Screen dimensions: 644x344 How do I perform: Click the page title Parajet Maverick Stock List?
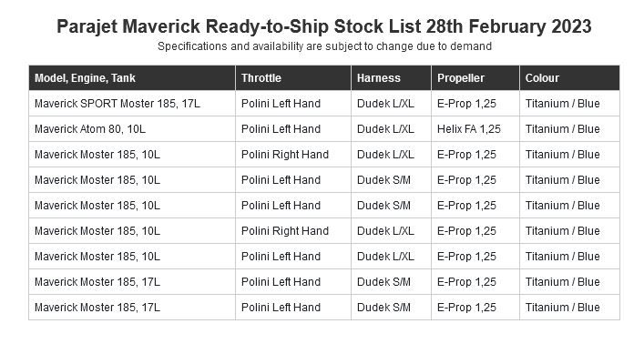click(324, 26)
